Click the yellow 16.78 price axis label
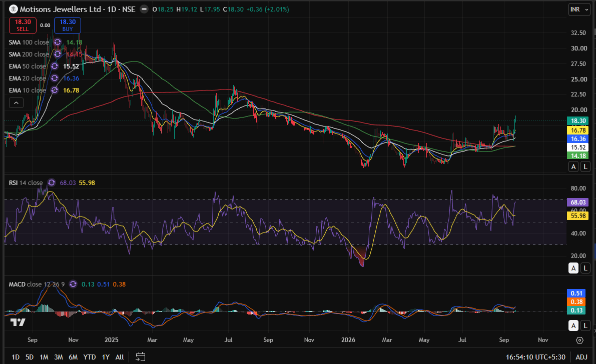The height and width of the screenshot is (364, 596). tap(578, 130)
